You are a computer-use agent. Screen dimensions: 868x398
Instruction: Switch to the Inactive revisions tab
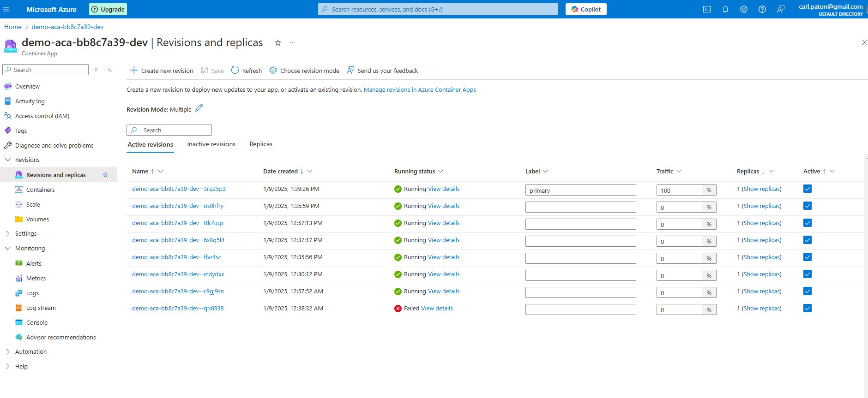211,144
